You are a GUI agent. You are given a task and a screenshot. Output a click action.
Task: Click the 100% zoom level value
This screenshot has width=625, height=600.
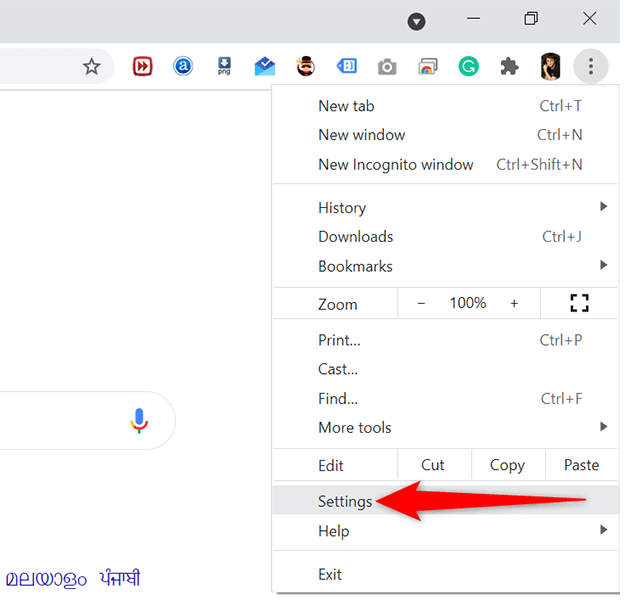point(468,303)
